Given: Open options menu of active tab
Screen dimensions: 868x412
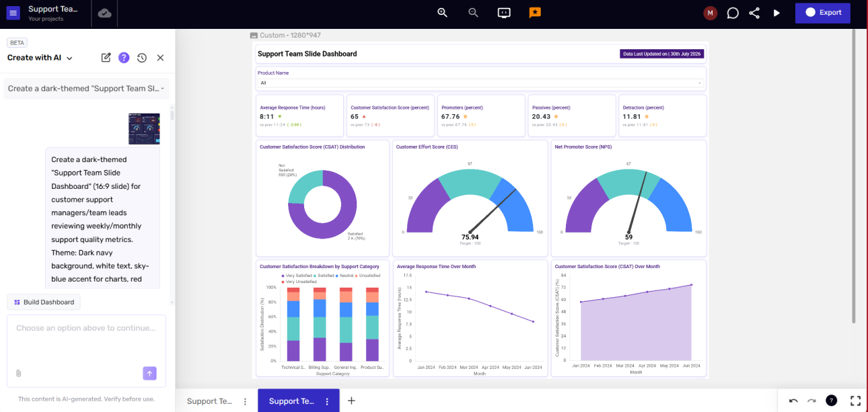Looking at the screenshot, I should pos(327,401).
